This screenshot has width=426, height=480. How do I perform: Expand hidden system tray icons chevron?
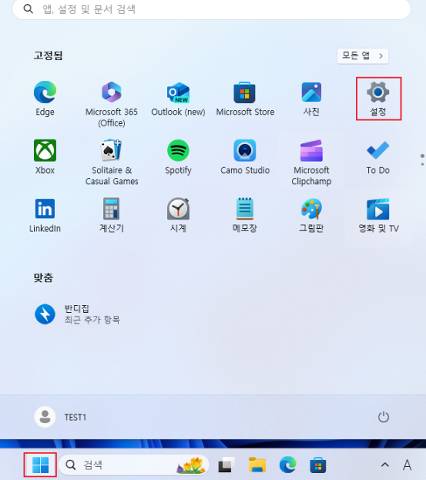coord(385,465)
